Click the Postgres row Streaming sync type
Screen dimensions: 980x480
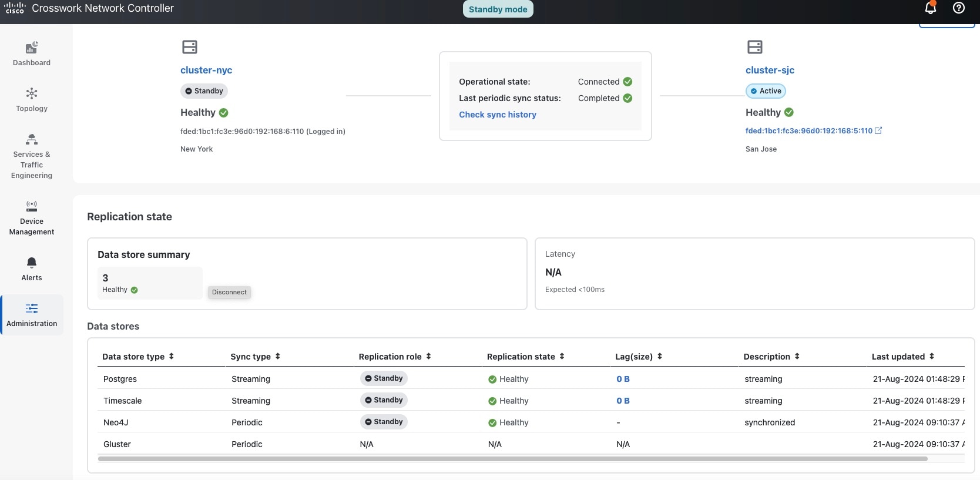(x=251, y=379)
